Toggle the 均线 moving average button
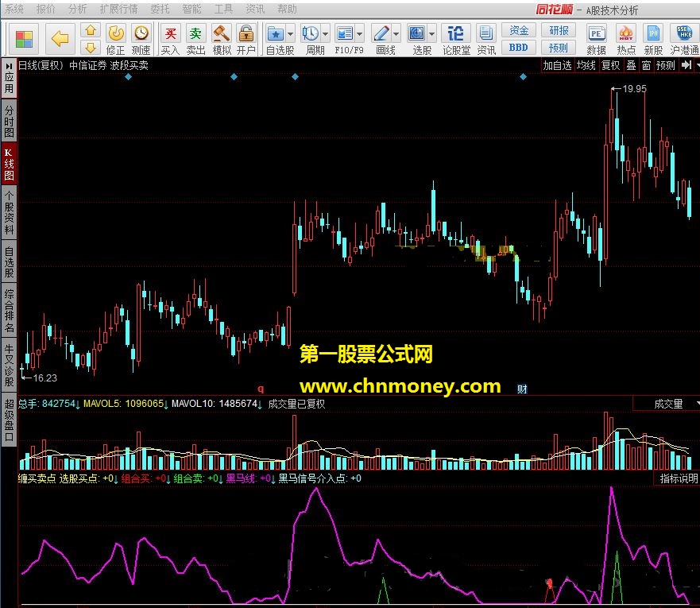The height and width of the screenshot is (608, 700). (x=586, y=65)
